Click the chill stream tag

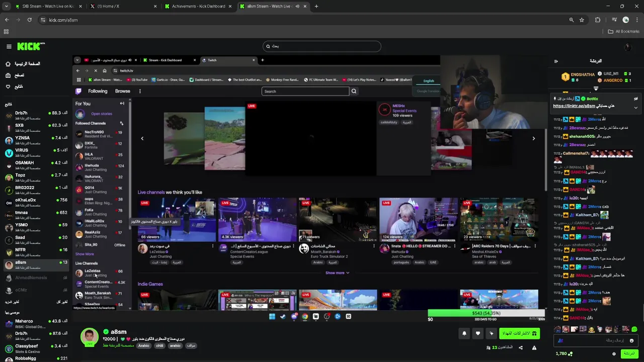point(159,346)
